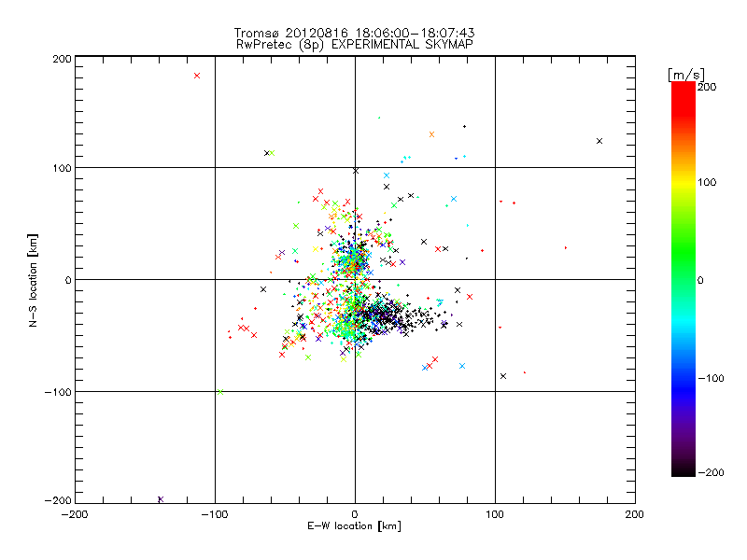Click the black bottom of the color bar
The height and width of the screenshot is (560, 747).
684,469
